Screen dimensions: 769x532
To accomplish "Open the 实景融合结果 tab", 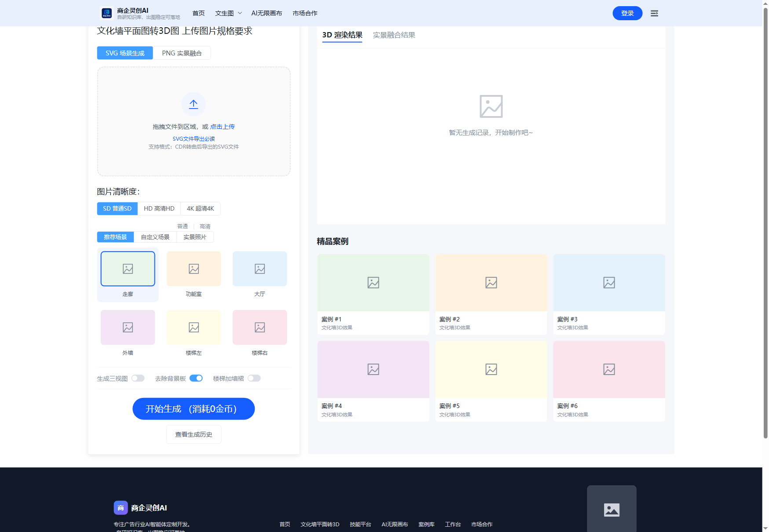I will [394, 35].
